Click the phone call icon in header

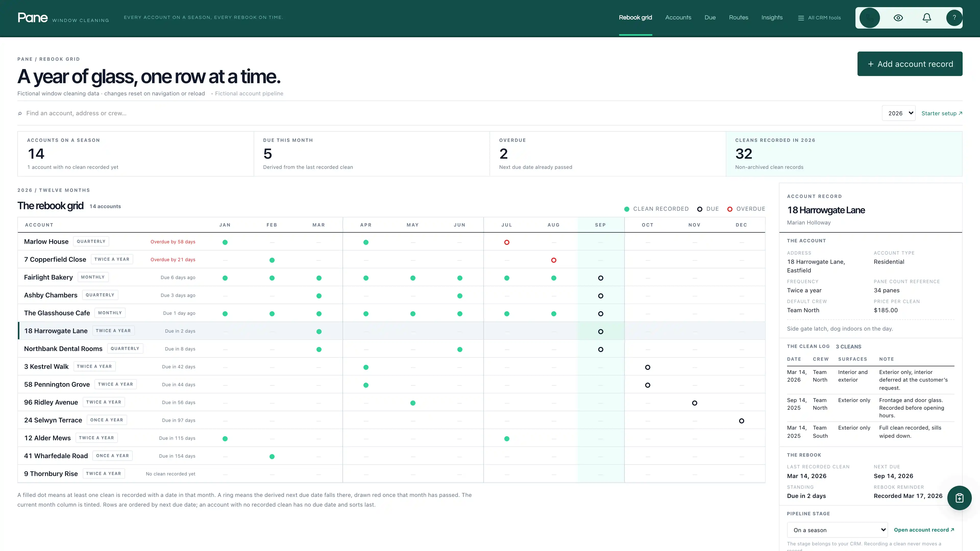tap(869, 18)
